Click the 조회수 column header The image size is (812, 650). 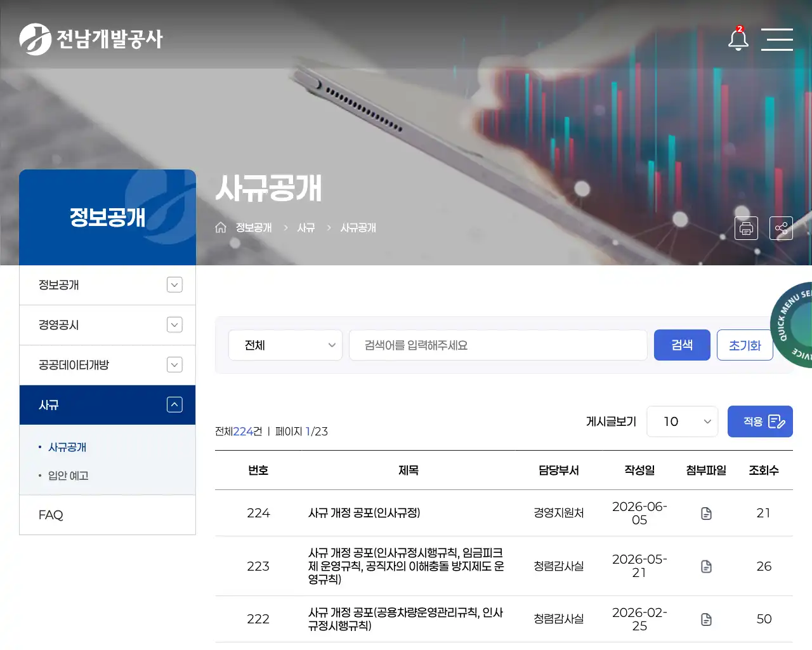[764, 470]
